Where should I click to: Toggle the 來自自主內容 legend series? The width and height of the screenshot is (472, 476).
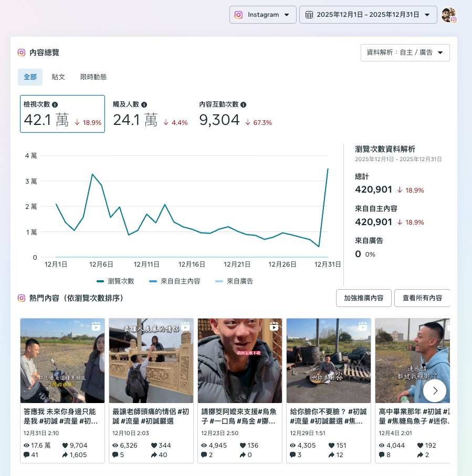click(174, 281)
